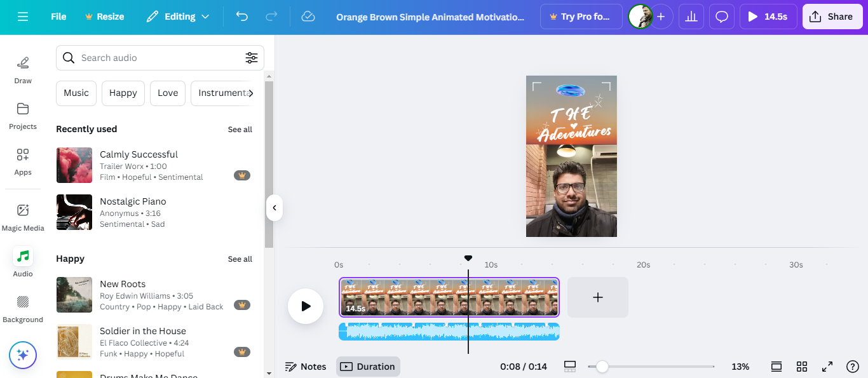Add a page with timeline plus button
Screen dimensions: 868x378
(598, 297)
